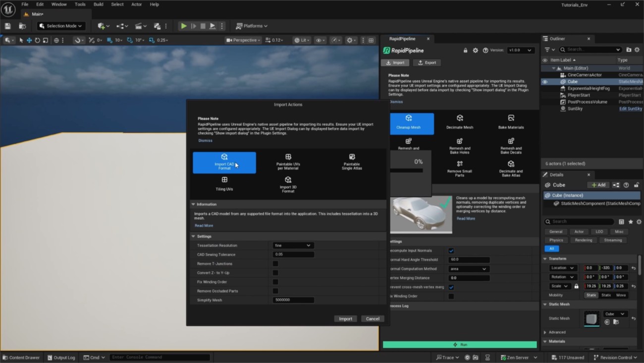
Task: Click Import button in Import Actions dialog
Action: (345, 319)
